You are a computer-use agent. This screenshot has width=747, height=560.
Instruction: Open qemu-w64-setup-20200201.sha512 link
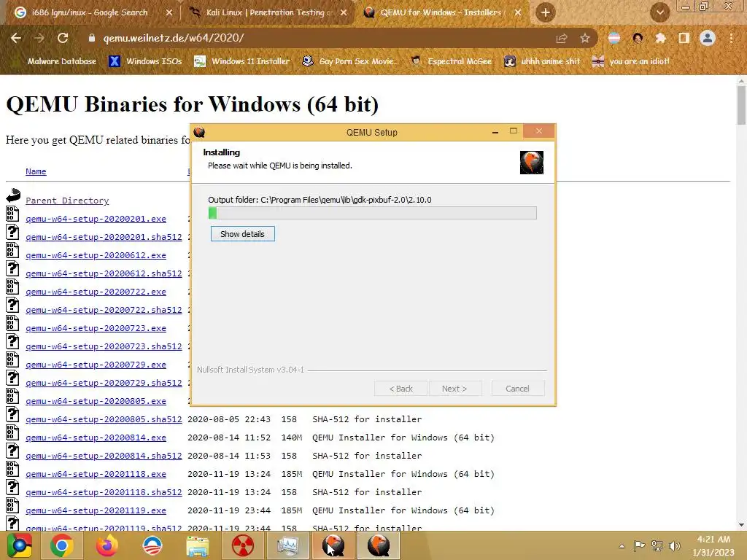point(104,237)
